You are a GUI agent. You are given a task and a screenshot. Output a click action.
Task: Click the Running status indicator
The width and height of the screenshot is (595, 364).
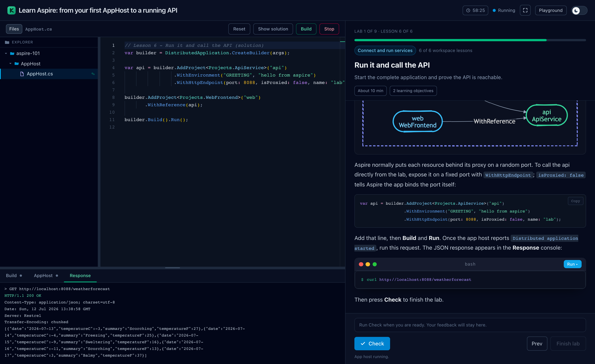[x=504, y=10]
